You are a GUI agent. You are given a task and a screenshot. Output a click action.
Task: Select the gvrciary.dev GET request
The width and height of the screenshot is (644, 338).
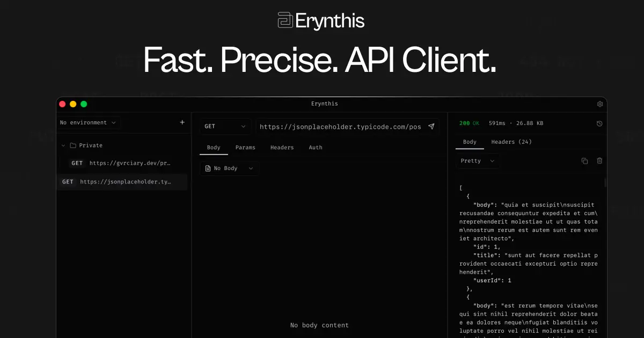click(x=122, y=163)
